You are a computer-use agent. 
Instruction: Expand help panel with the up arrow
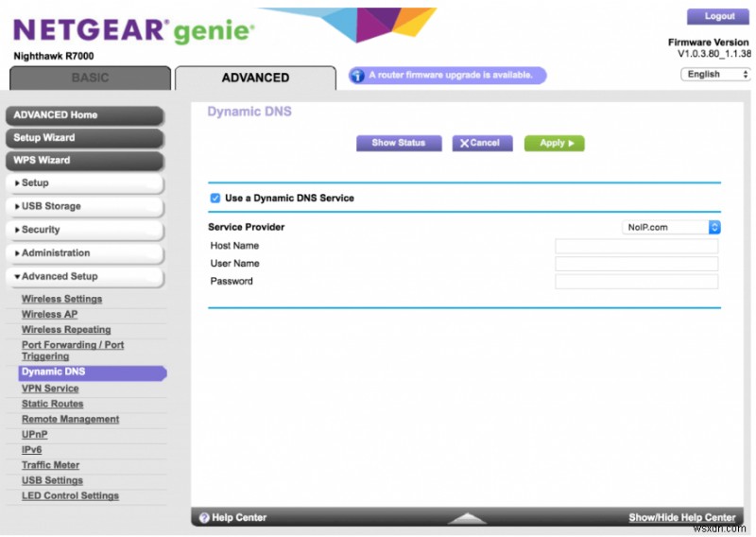pos(467,518)
